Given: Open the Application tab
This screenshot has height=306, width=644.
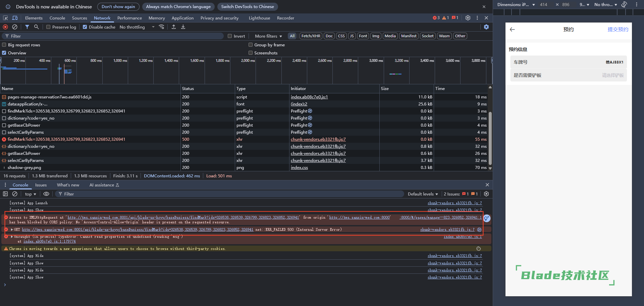Looking at the screenshot, I should point(182,18).
